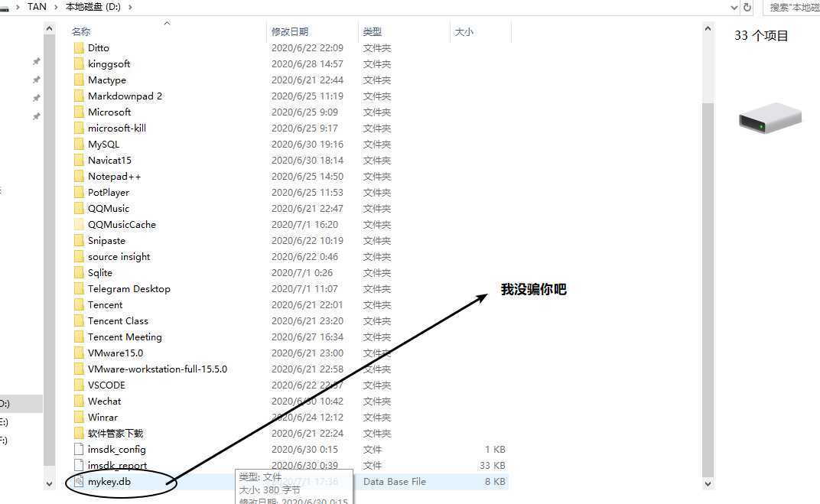Select the Markdownpad 2 folder icon
This screenshot has height=504, width=820.
pos(79,96)
